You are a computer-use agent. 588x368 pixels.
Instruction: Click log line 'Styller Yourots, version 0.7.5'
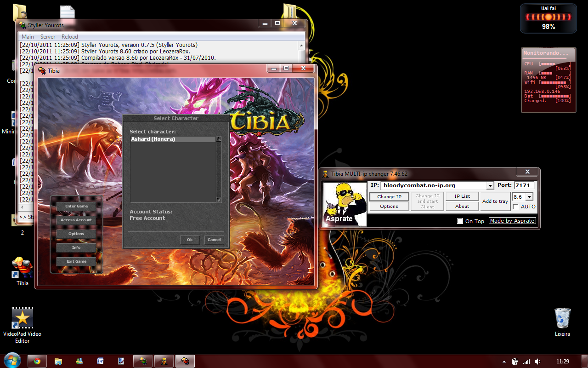coord(108,45)
